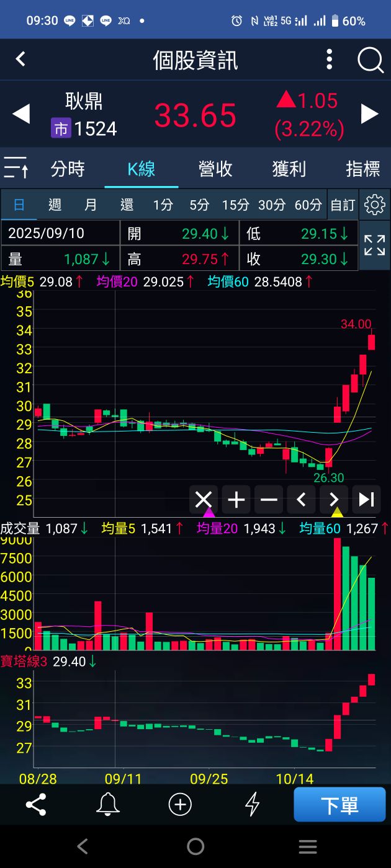
Task: Tap the share icon
Action: tap(36, 805)
